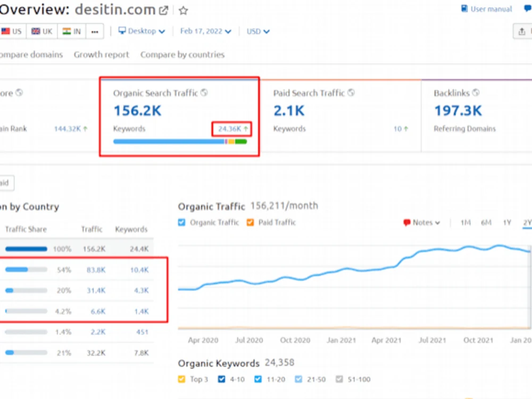The width and height of the screenshot is (532, 399).
Task: Star desitin.com as favorite
Action: pos(183,11)
